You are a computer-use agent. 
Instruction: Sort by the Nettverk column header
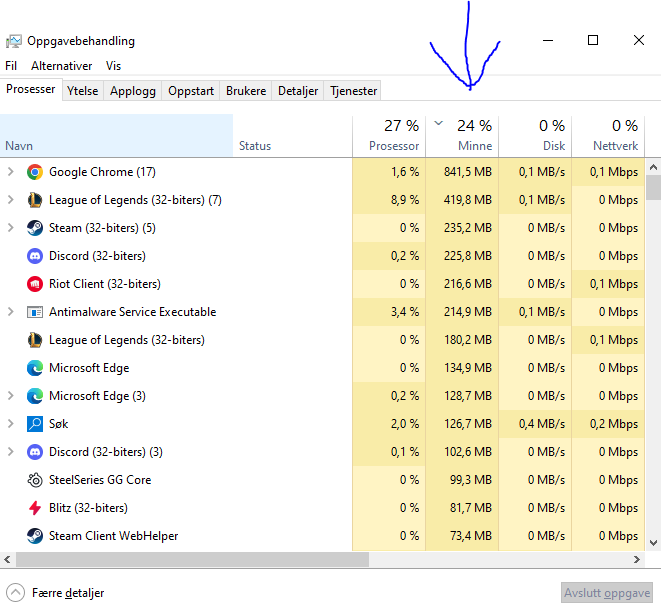(x=608, y=136)
